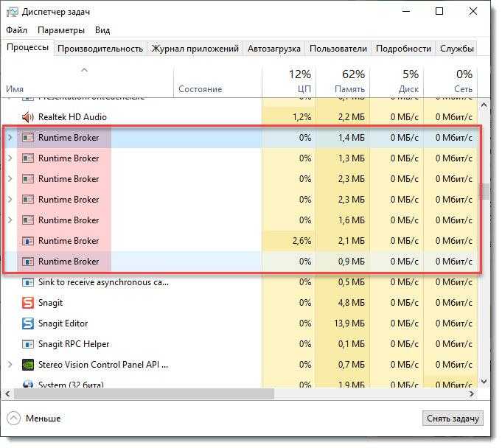Sort by the Сеть 0% column header
Image resolution: width=502 pixels, height=448 pixels.
450,81
